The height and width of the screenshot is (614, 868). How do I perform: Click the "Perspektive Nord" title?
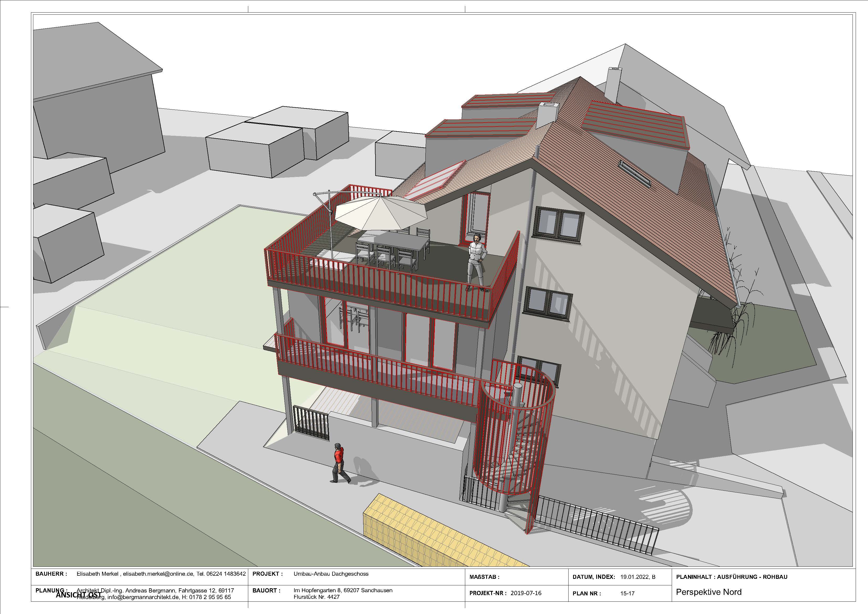pyautogui.click(x=708, y=592)
